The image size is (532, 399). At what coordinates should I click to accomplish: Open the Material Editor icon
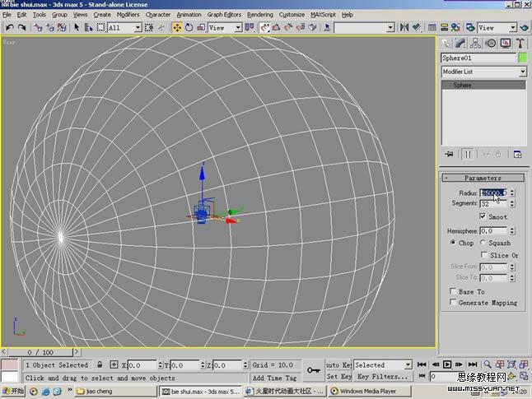(x=455, y=27)
